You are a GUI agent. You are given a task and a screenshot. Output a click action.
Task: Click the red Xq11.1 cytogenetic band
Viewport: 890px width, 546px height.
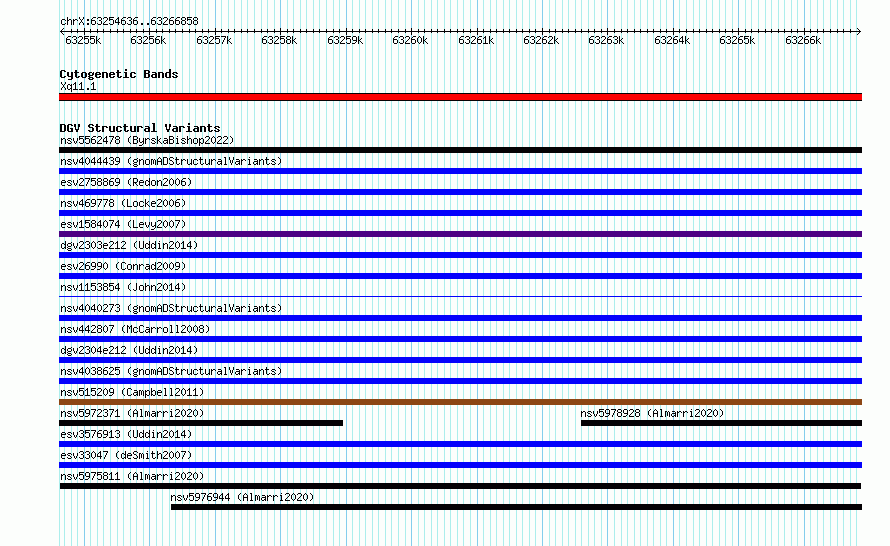pos(460,97)
